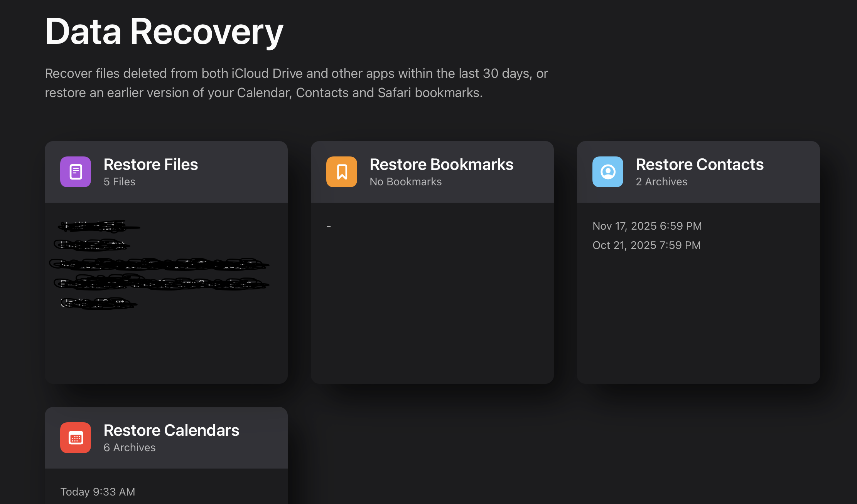Click the second redacted file in the list
Image resolution: width=857 pixels, height=504 pixels.
pyautogui.click(x=93, y=245)
